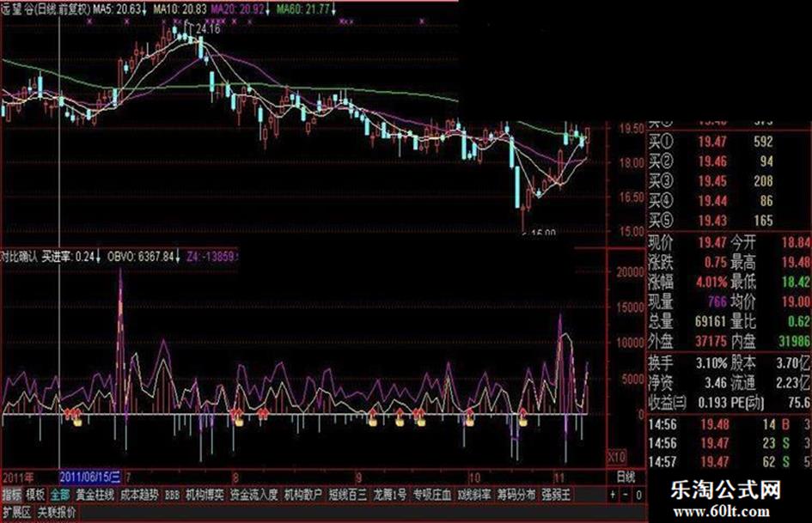Screen dimensions: 812x523
Task: Click the 涨跌 0.75 value
Action: (715, 262)
